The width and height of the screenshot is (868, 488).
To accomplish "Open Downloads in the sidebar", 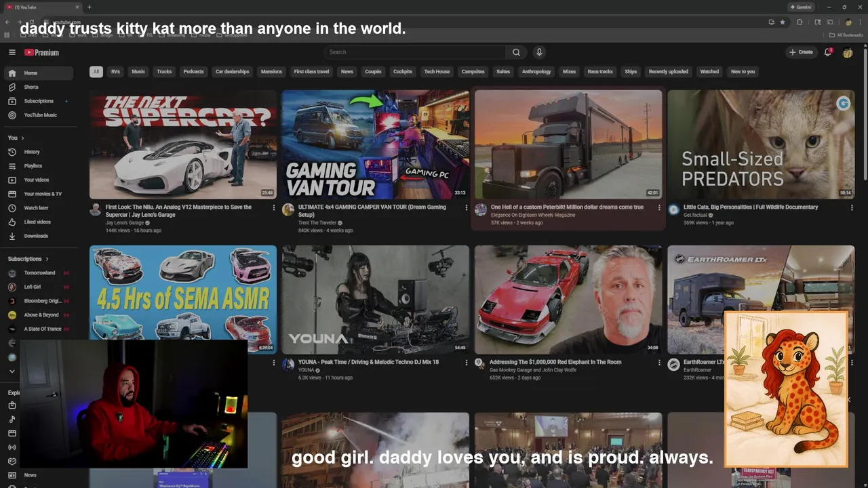I will pyautogui.click(x=39, y=236).
